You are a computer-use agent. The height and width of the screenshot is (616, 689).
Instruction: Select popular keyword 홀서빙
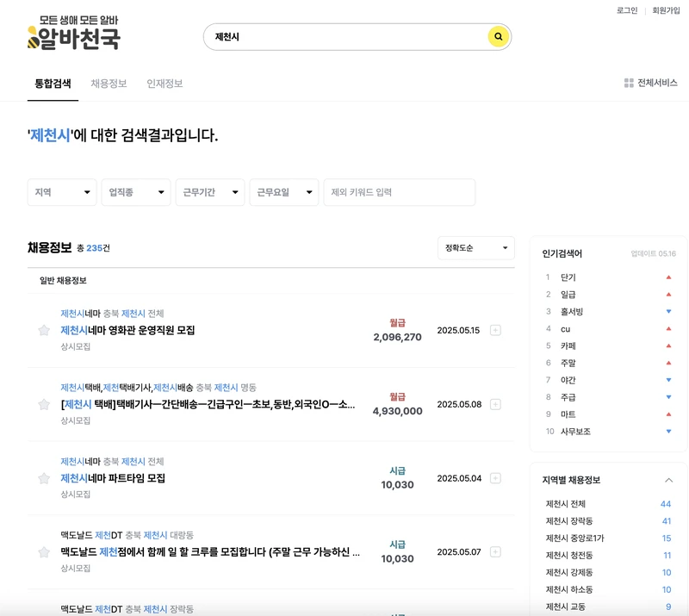click(x=572, y=312)
